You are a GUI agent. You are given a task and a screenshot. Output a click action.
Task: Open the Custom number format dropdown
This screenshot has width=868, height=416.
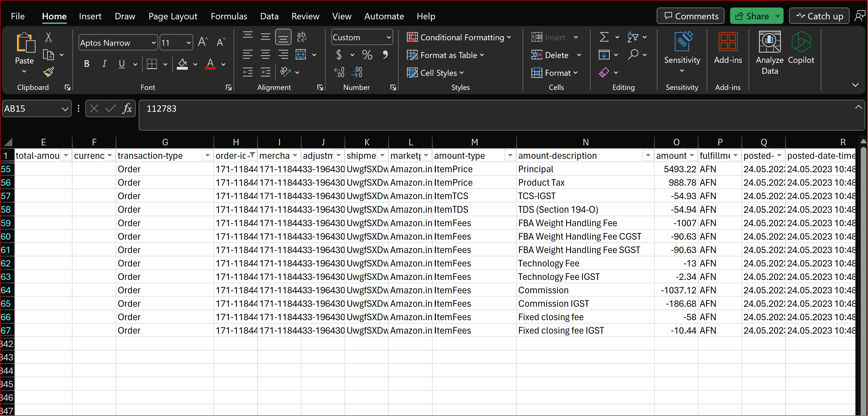coord(388,37)
